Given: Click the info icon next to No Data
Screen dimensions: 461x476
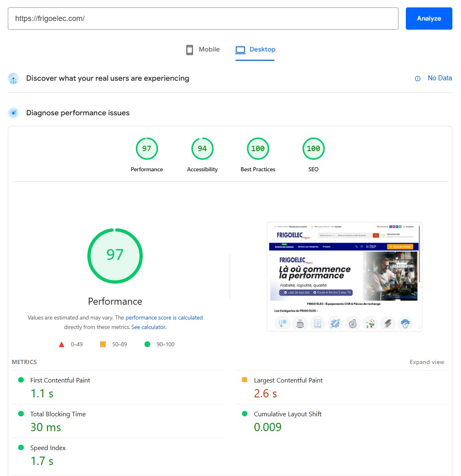Looking at the screenshot, I should [x=418, y=78].
